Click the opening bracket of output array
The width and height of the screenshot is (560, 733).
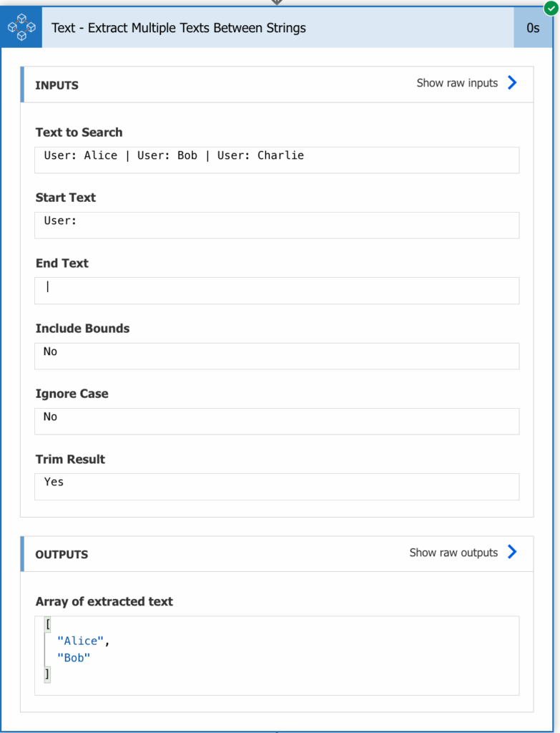[x=48, y=624]
